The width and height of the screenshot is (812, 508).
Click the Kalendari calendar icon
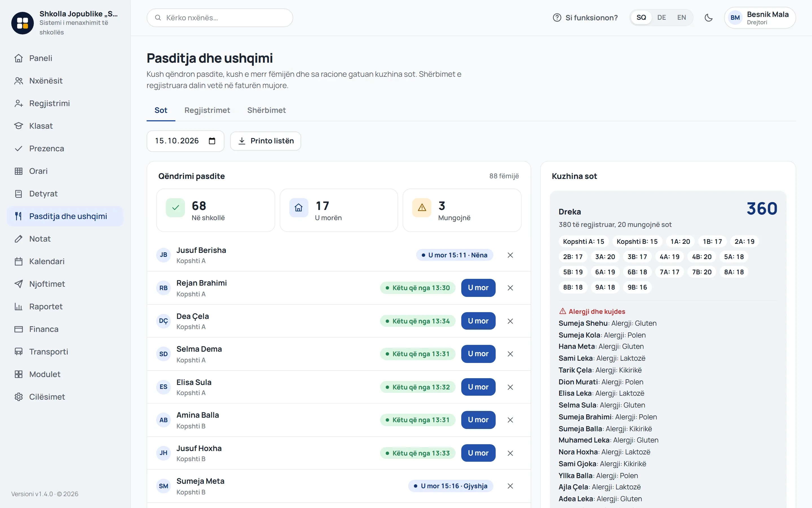pos(18,261)
